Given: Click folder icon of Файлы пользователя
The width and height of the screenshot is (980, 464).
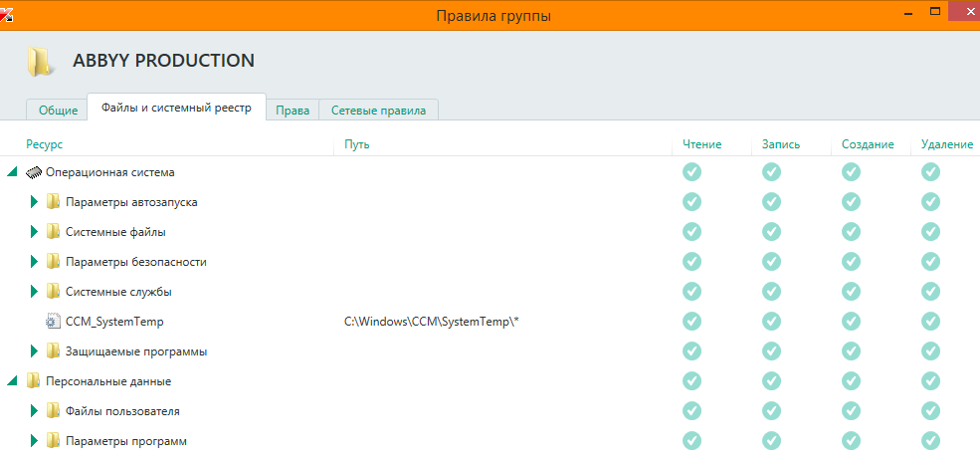Looking at the screenshot, I should (53, 411).
